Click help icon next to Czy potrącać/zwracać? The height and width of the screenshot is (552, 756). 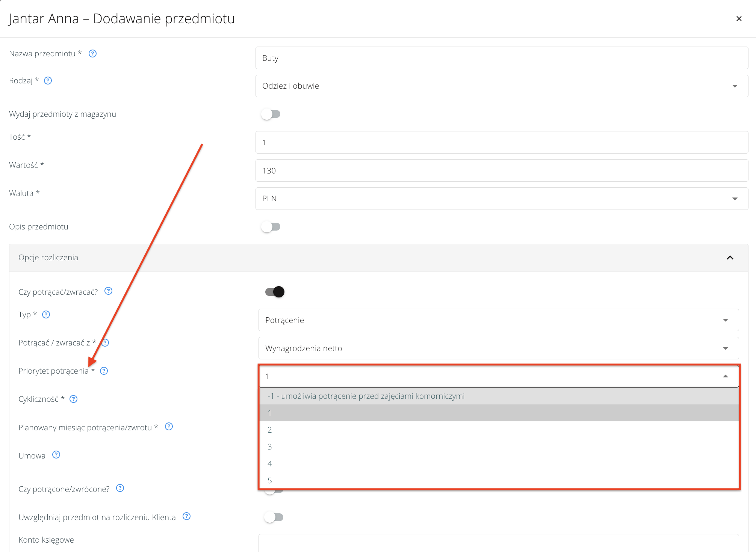(x=108, y=291)
